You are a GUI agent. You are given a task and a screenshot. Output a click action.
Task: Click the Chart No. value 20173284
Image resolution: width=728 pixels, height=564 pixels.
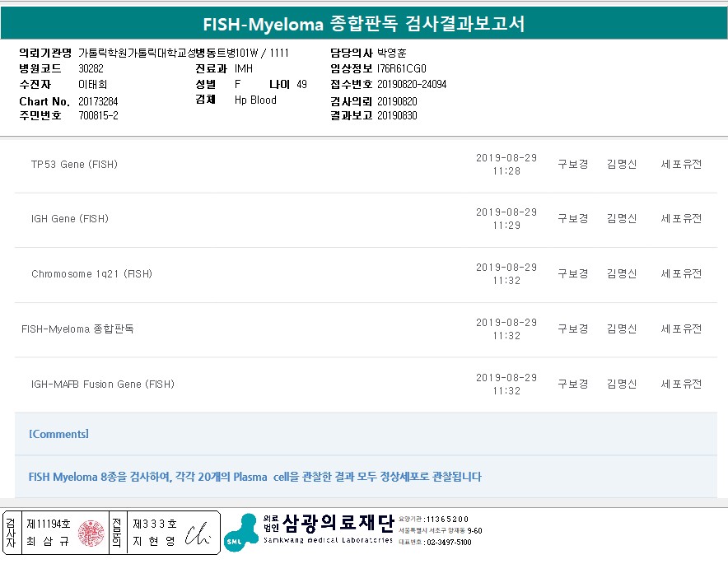click(98, 101)
